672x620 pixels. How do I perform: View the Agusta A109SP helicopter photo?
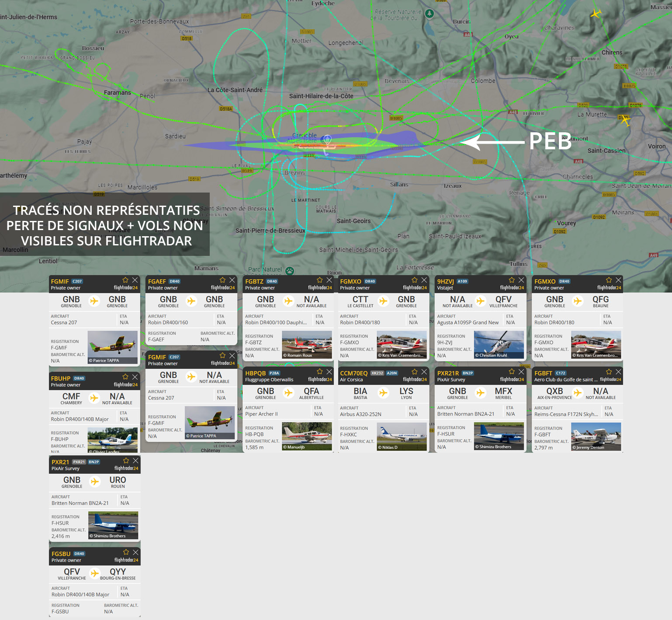pyautogui.click(x=499, y=344)
